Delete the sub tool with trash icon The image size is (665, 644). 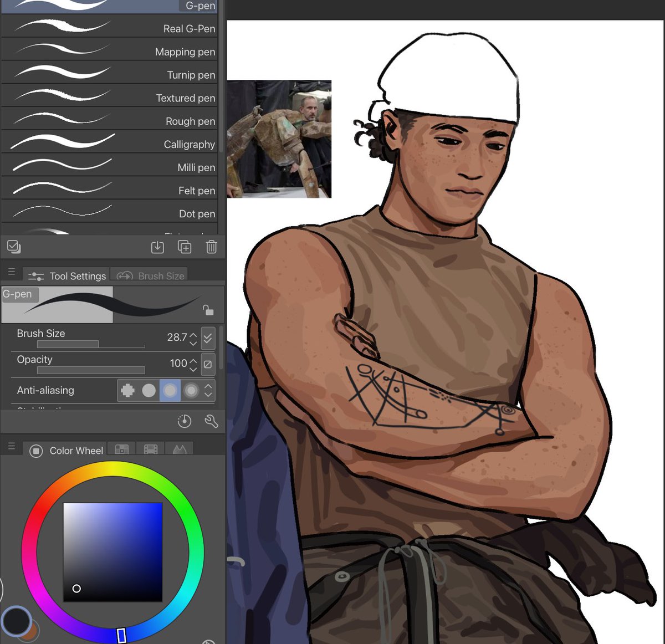tap(211, 247)
